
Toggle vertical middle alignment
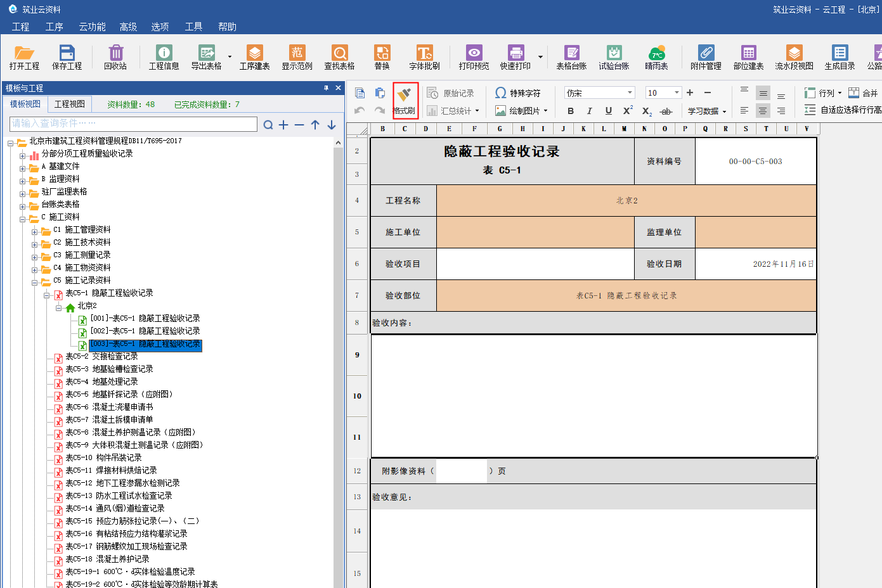click(763, 93)
